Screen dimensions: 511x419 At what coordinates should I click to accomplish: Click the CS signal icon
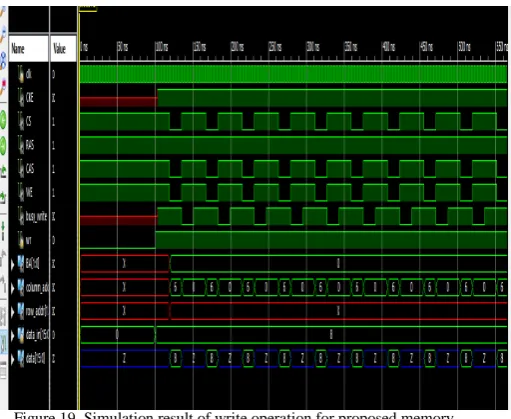pyautogui.click(x=21, y=121)
